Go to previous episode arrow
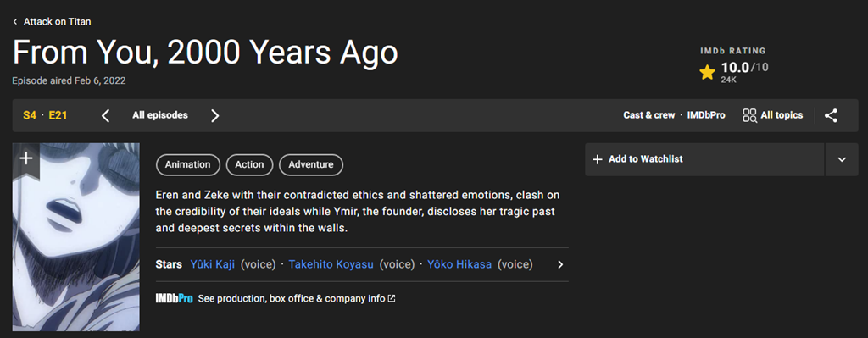Screen dimensions: 868x338 pyautogui.click(x=106, y=115)
